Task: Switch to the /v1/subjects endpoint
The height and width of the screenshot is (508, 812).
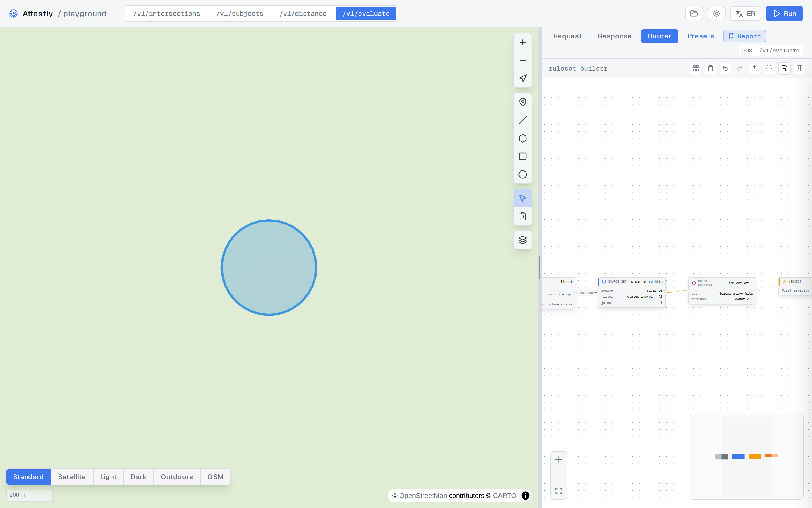Action: [240, 14]
